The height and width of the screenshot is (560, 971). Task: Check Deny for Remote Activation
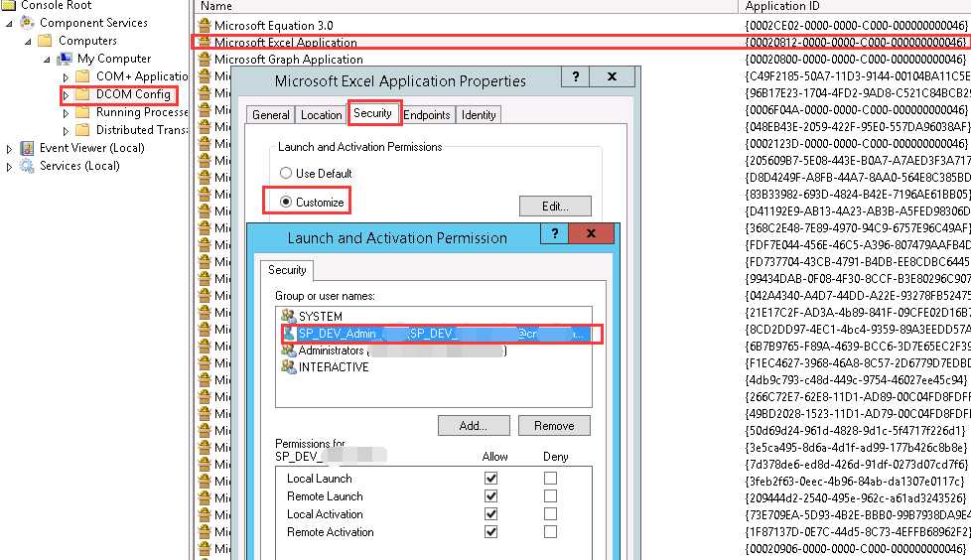[x=550, y=532]
